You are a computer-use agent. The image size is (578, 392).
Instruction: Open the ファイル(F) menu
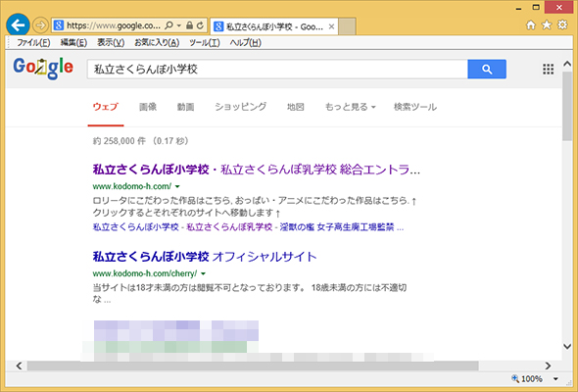[x=33, y=43]
